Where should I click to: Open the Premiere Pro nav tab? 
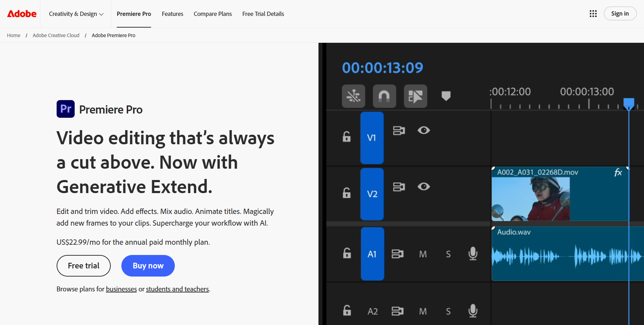(134, 14)
